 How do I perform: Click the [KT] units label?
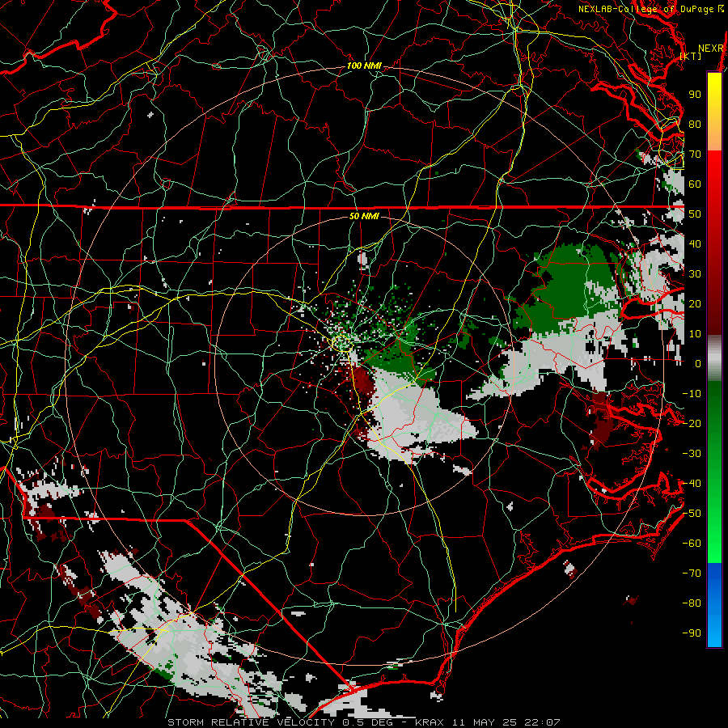tap(691, 56)
